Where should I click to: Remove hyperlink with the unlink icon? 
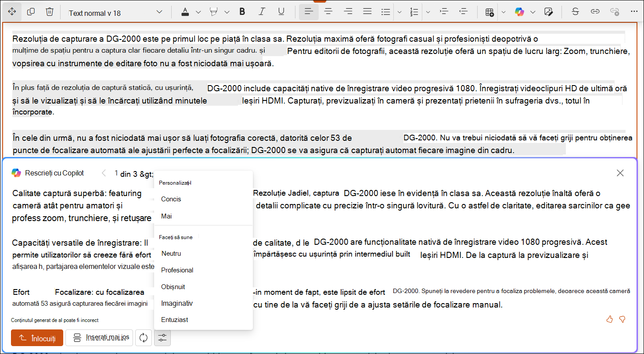pyautogui.click(x=615, y=12)
